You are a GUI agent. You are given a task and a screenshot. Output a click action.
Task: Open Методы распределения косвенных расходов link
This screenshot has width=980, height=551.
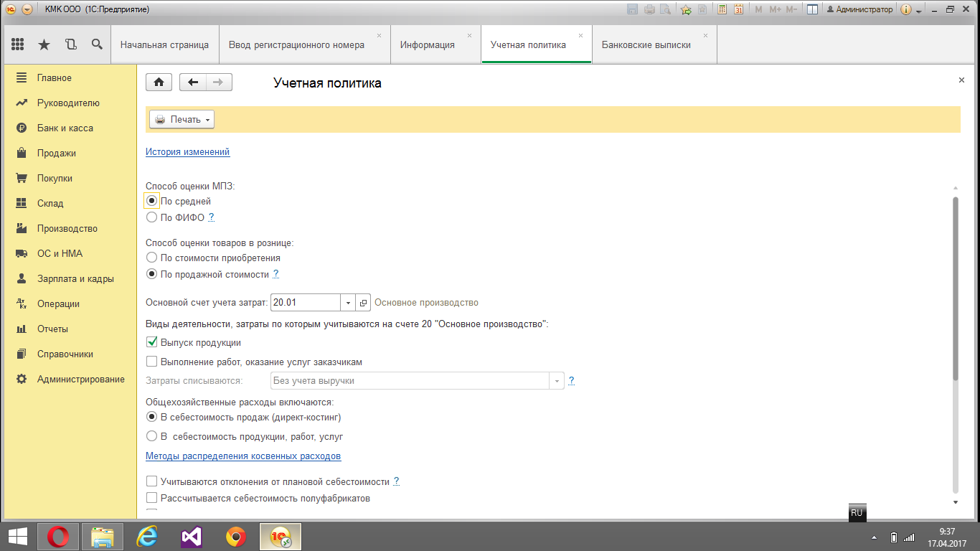[x=243, y=456]
